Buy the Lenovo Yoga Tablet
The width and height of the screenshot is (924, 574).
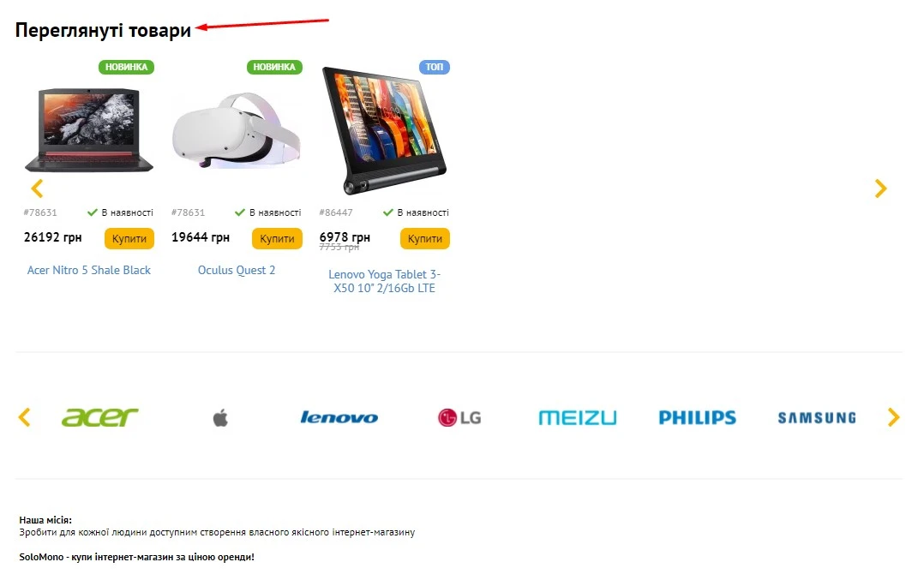pyautogui.click(x=425, y=238)
